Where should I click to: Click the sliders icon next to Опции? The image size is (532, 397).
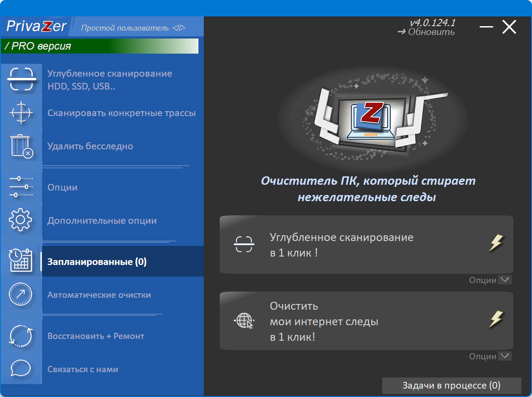[x=21, y=187]
